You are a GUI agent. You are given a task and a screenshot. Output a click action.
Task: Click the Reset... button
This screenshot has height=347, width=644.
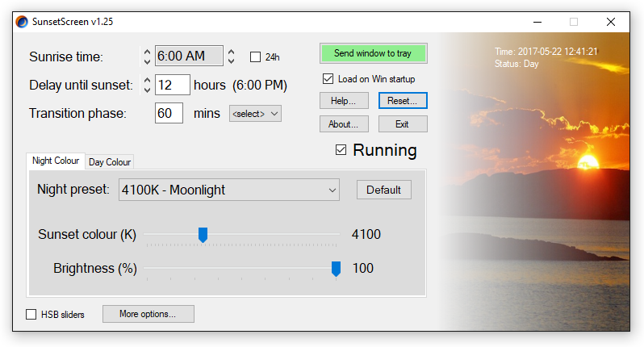tap(403, 101)
